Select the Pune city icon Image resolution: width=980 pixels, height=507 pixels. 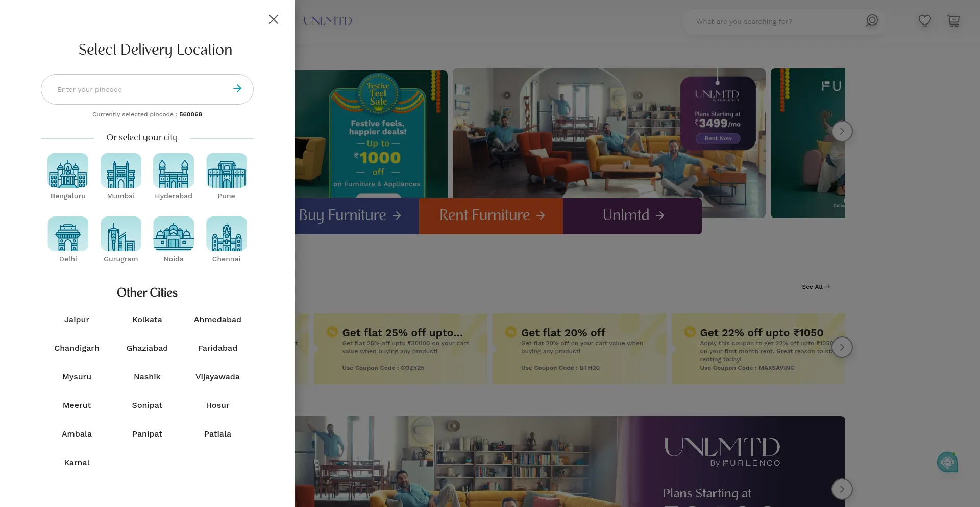pyautogui.click(x=227, y=171)
